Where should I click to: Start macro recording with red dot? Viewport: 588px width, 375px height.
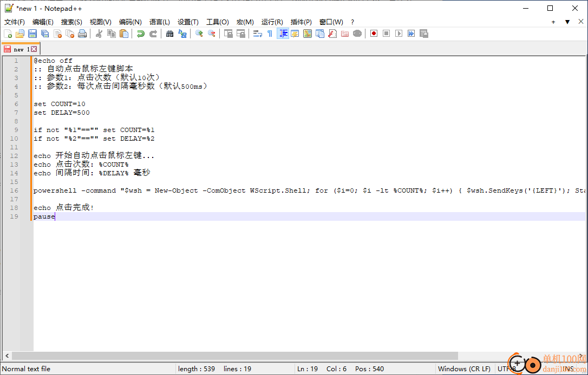[374, 34]
